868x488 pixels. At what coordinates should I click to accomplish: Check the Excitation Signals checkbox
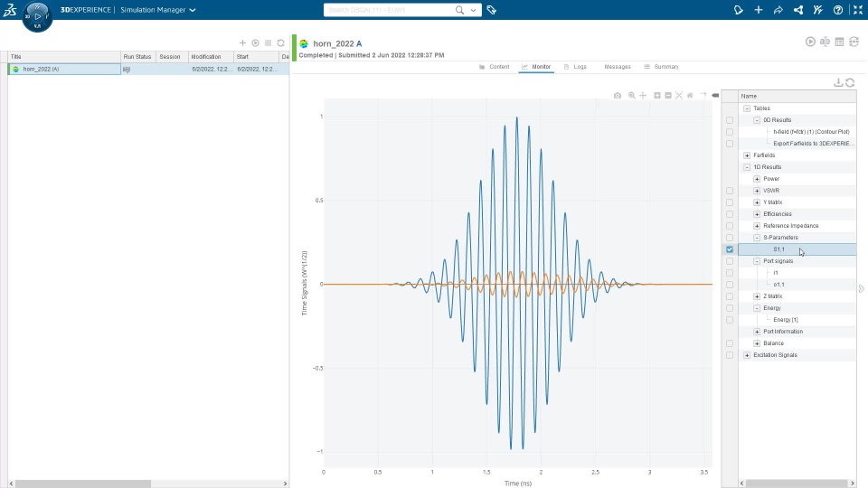click(x=730, y=355)
